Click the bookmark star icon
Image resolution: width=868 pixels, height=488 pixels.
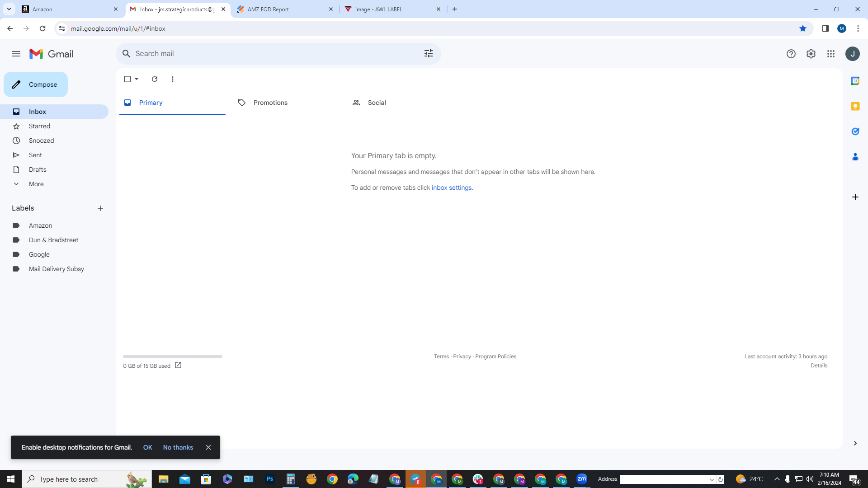coord(803,28)
